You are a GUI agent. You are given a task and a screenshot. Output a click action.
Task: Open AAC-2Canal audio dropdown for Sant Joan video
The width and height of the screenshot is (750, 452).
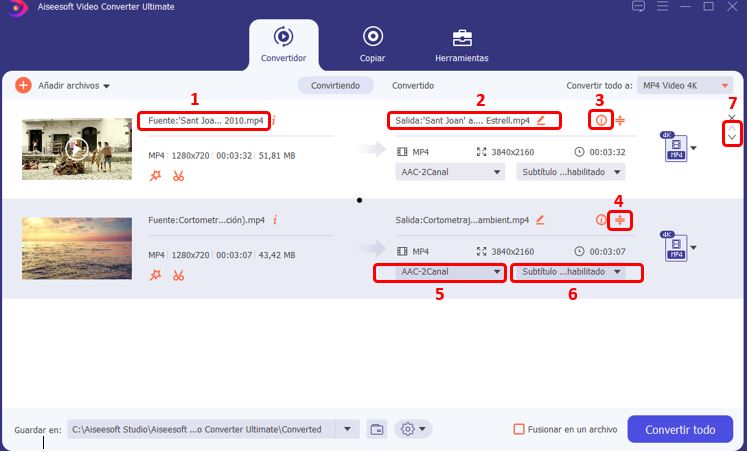450,172
